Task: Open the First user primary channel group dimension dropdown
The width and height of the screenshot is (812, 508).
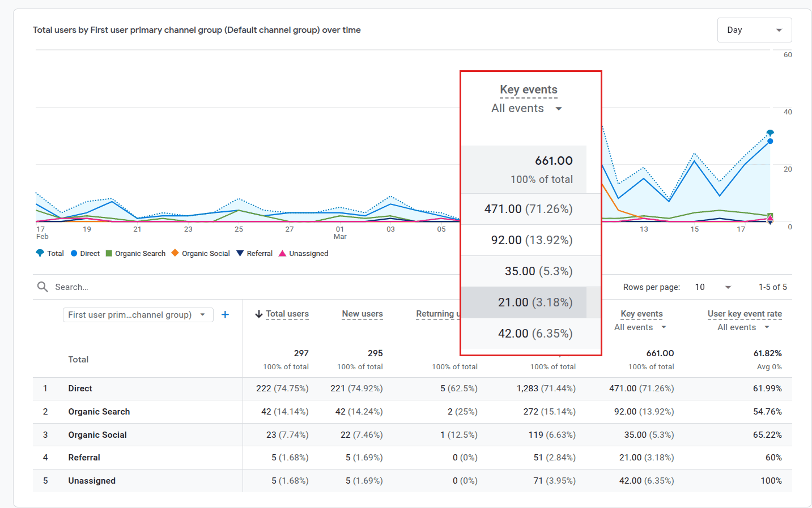Action: point(138,314)
